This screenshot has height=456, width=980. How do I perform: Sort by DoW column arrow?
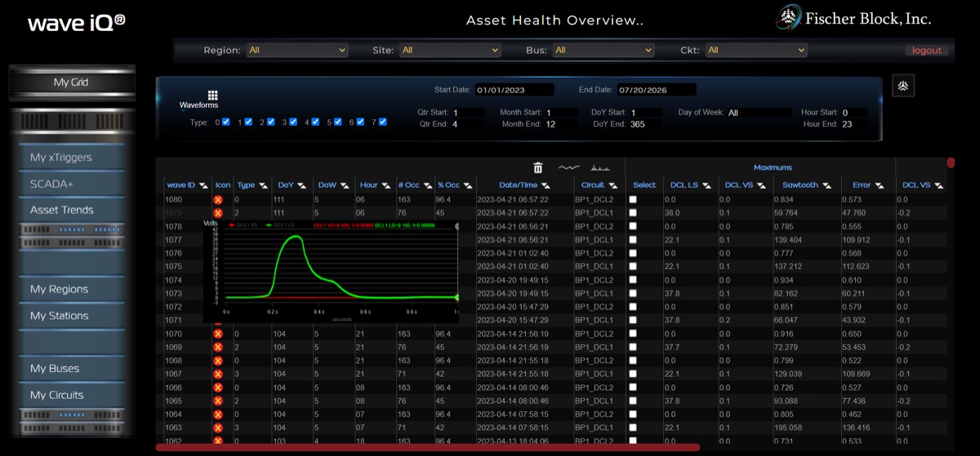point(345,186)
